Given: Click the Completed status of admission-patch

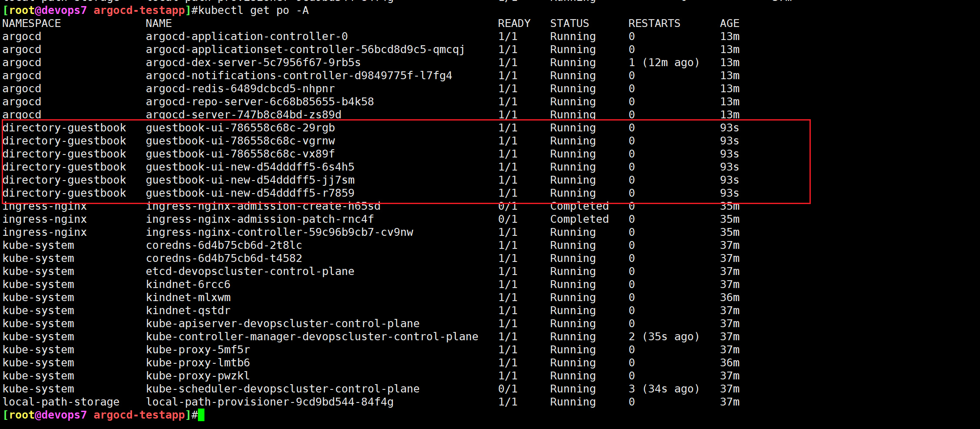Looking at the screenshot, I should (x=579, y=219).
